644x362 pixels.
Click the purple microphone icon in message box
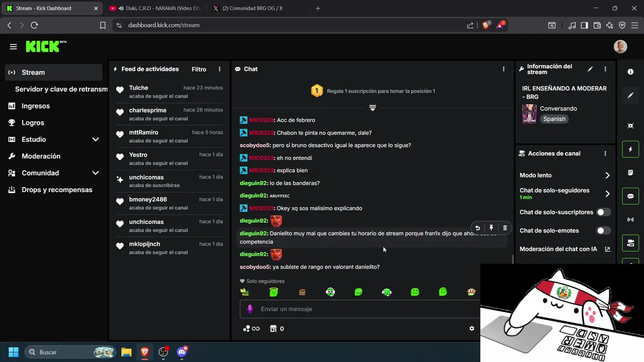click(x=250, y=309)
